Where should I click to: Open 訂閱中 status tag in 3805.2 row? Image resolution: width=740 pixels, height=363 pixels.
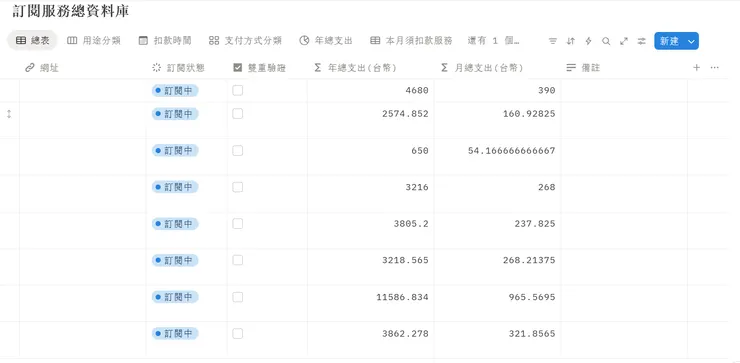[175, 224]
